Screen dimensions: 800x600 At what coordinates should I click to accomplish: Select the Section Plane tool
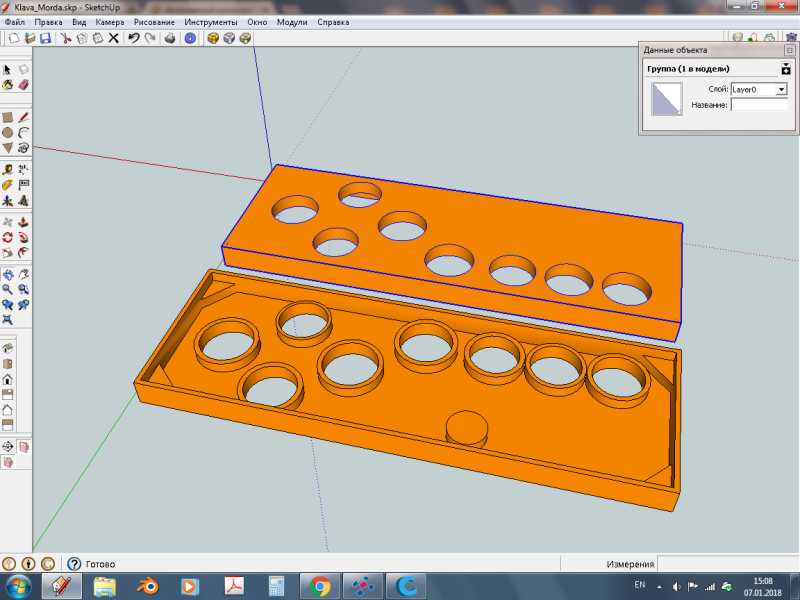coord(7,446)
